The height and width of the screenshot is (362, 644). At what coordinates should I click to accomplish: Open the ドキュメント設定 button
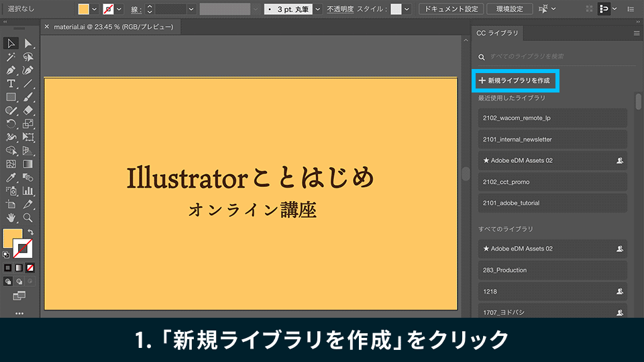coord(451,9)
